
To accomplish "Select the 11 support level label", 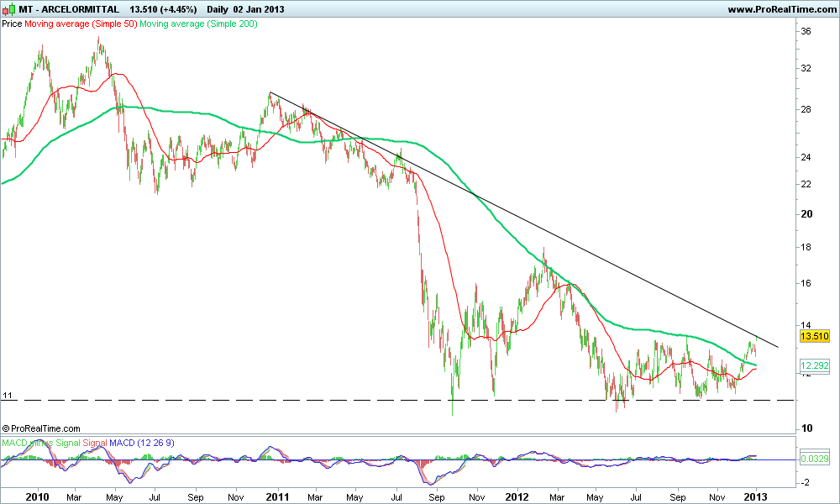I will pyautogui.click(x=7, y=396).
